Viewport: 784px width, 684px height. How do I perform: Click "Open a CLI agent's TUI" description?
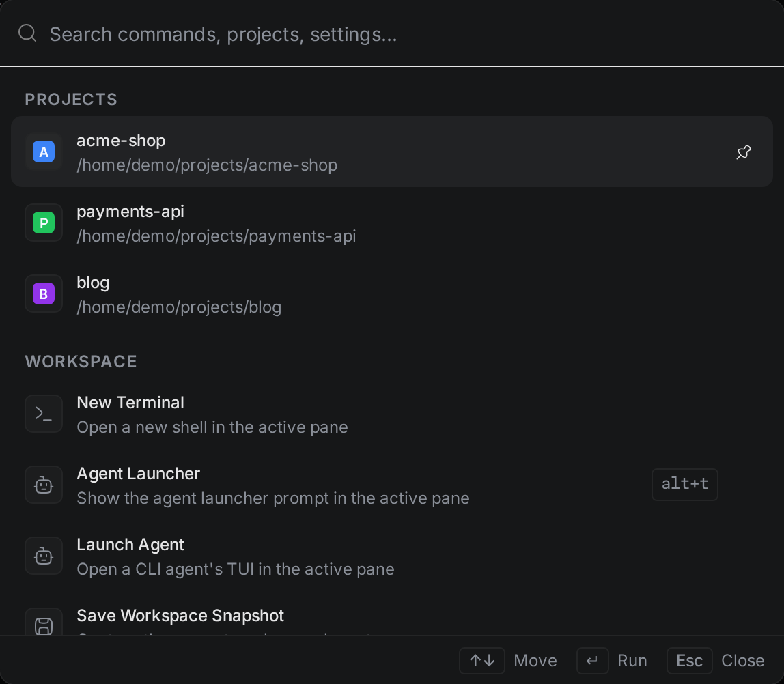[x=236, y=569]
